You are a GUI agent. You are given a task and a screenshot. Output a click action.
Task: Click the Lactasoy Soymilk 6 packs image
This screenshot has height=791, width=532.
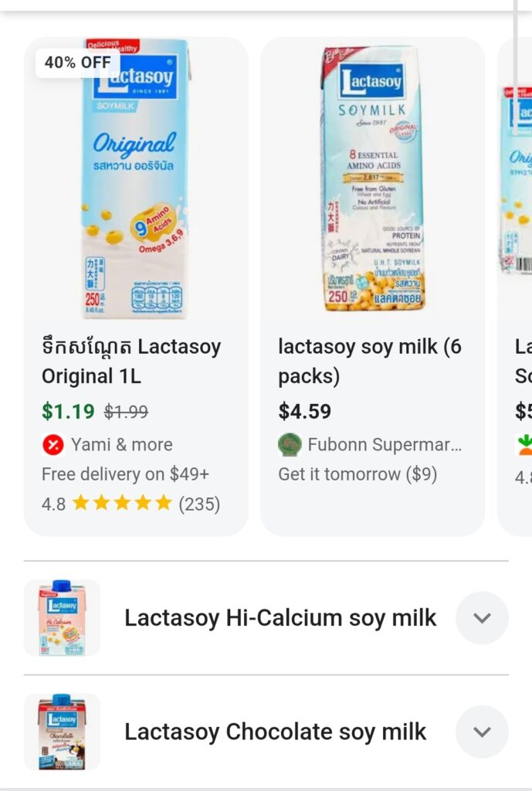[x=372, y=178]
